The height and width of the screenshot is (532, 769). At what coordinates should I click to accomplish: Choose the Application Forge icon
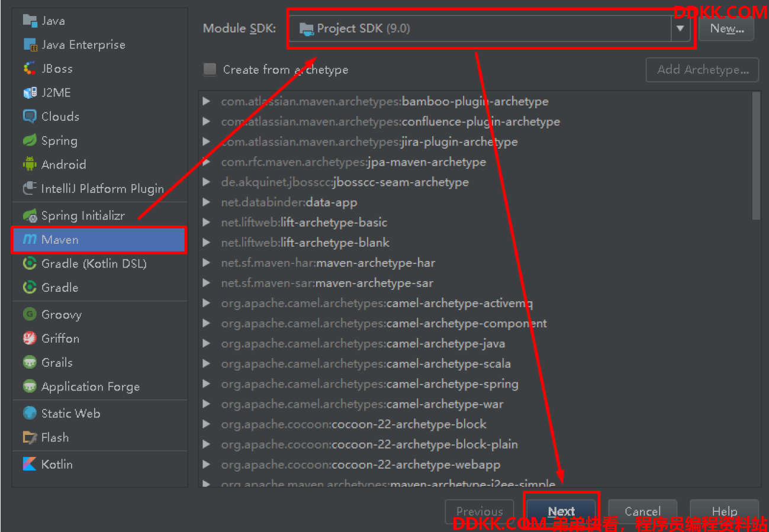point(30,386)
